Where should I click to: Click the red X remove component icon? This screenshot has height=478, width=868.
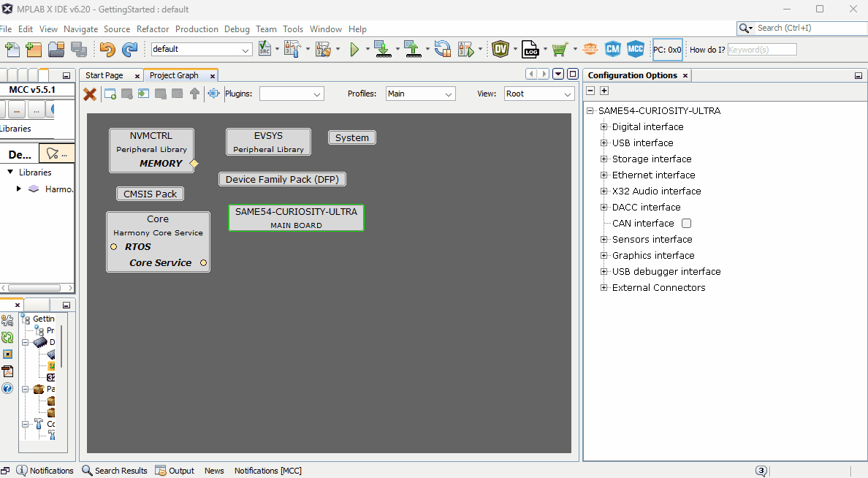(x=90, y=94)
